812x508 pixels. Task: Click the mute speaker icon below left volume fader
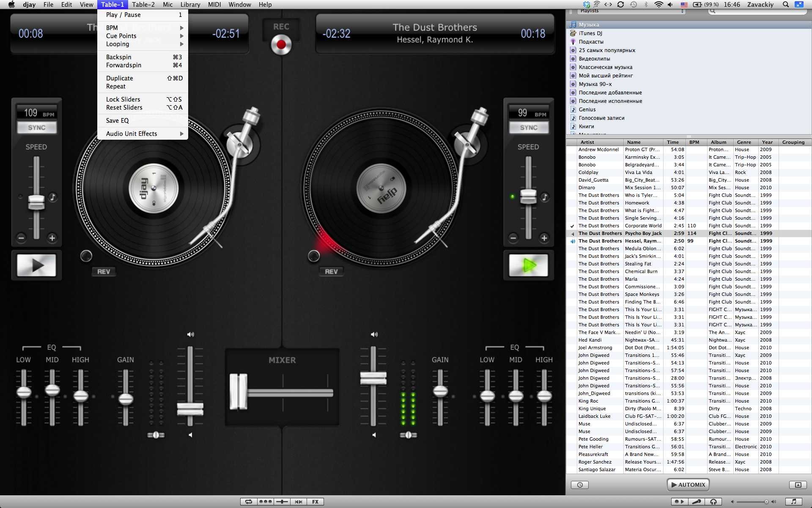point(190,435)
